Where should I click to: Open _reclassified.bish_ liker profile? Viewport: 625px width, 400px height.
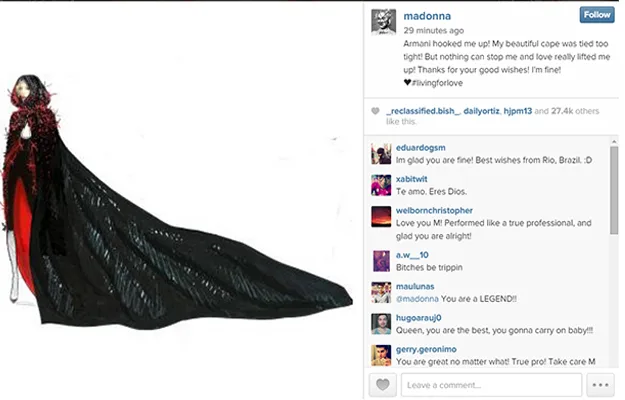(423, 111)
